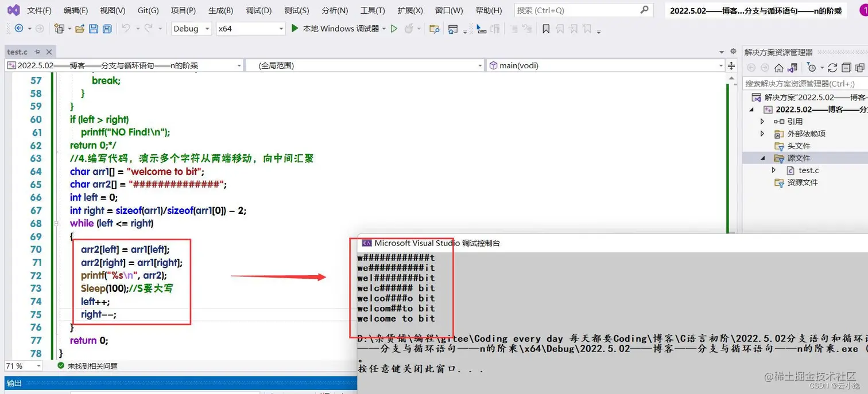This screenshot has height=394, width=868.
Task: Open the project scope dropdown in editor
Action: pos(125,65)
